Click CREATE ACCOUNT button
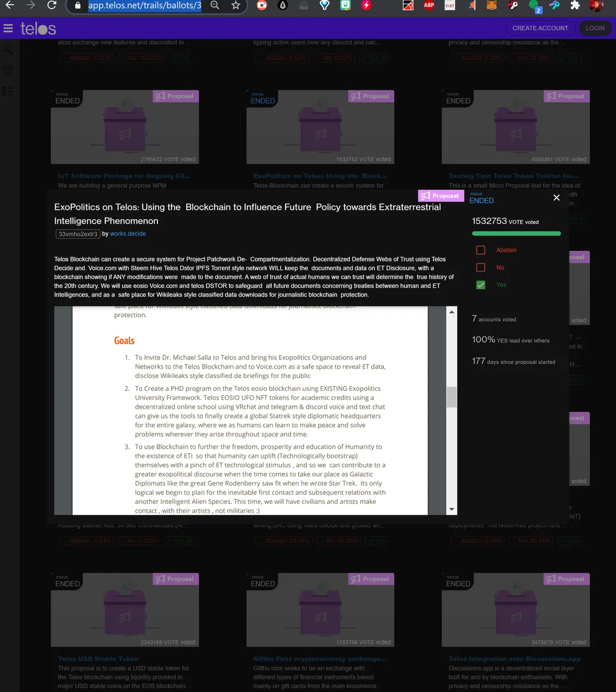 click(540, 28)
